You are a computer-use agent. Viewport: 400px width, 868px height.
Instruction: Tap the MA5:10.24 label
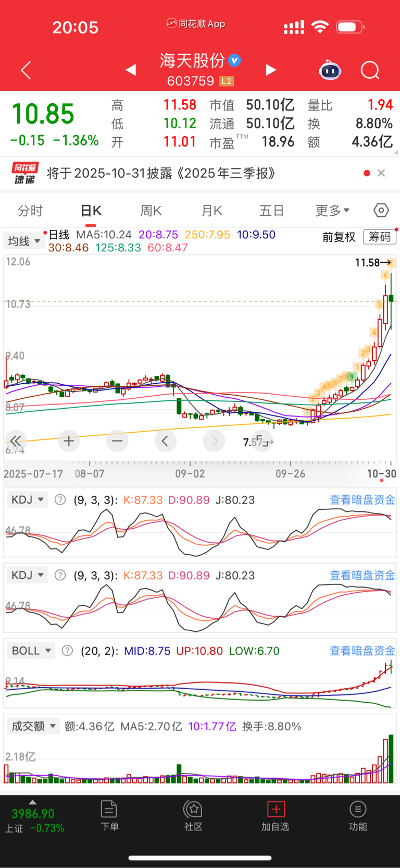(104, 235)
